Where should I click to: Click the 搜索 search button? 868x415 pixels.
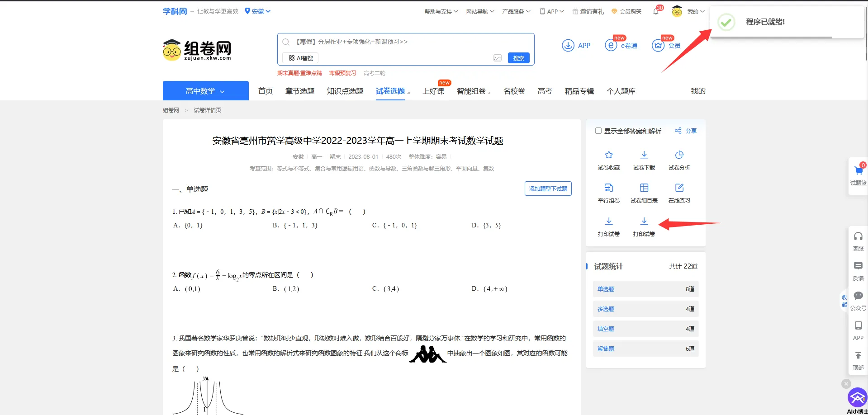click(518, 58)
